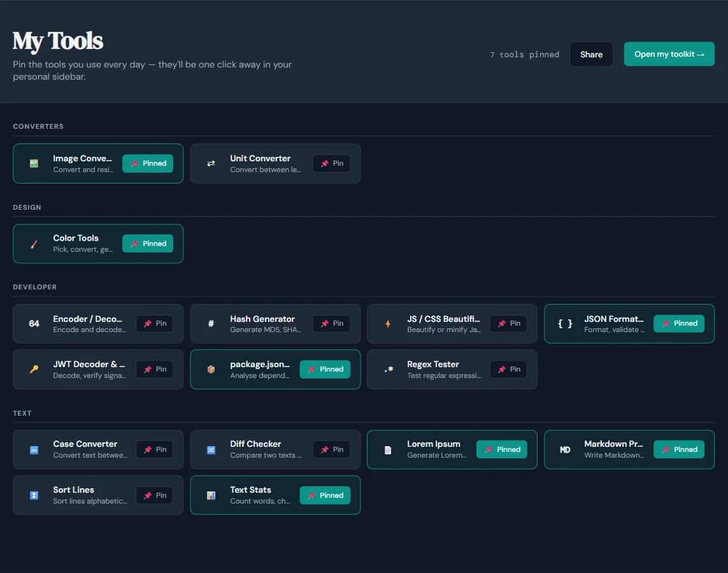Click the Hash Generator hash icon
This screenshot has width=728, height=573.
click(210, 323)
